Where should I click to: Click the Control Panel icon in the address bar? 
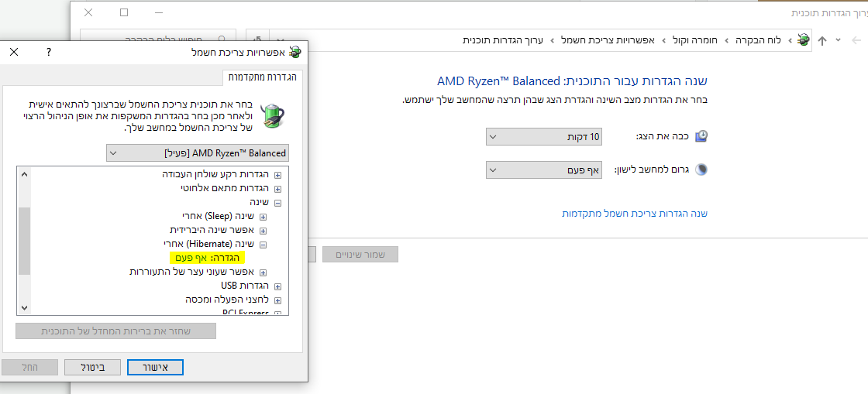pos(804,39)
